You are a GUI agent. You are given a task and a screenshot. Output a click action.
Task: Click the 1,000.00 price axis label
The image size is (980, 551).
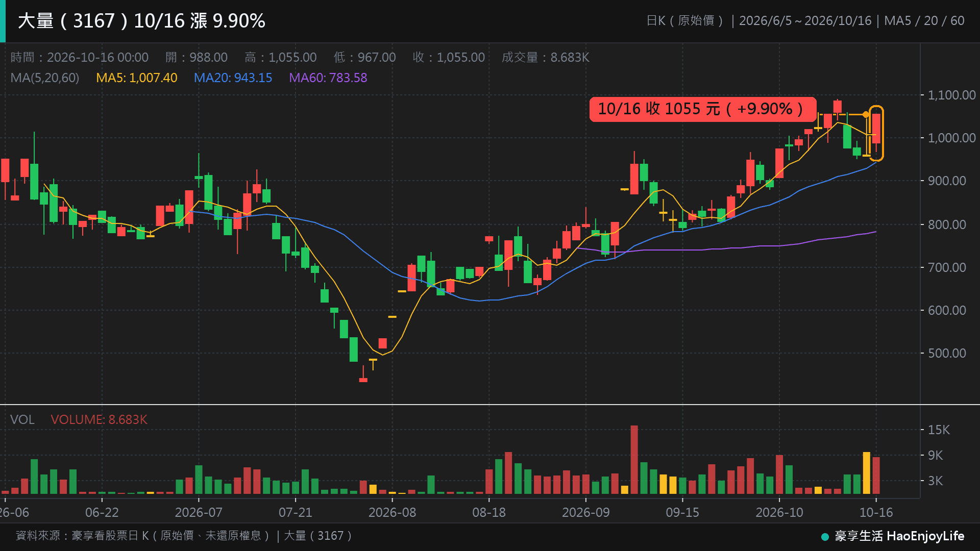(x=951, y=138)
